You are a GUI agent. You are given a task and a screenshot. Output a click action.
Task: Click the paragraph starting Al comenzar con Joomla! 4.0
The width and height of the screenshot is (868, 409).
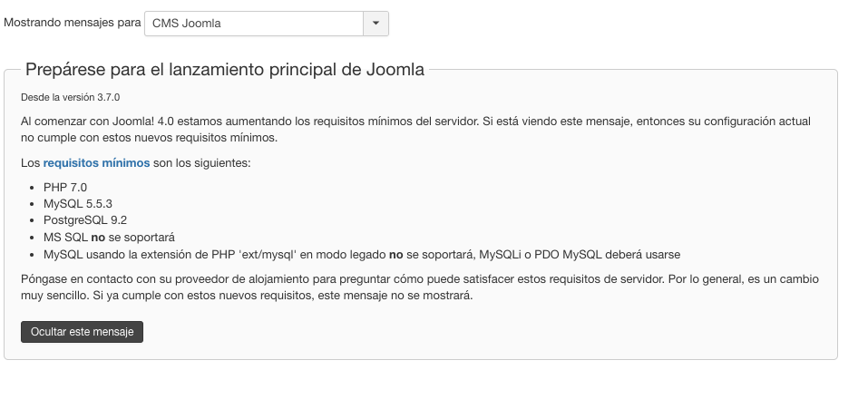[415, 130]
